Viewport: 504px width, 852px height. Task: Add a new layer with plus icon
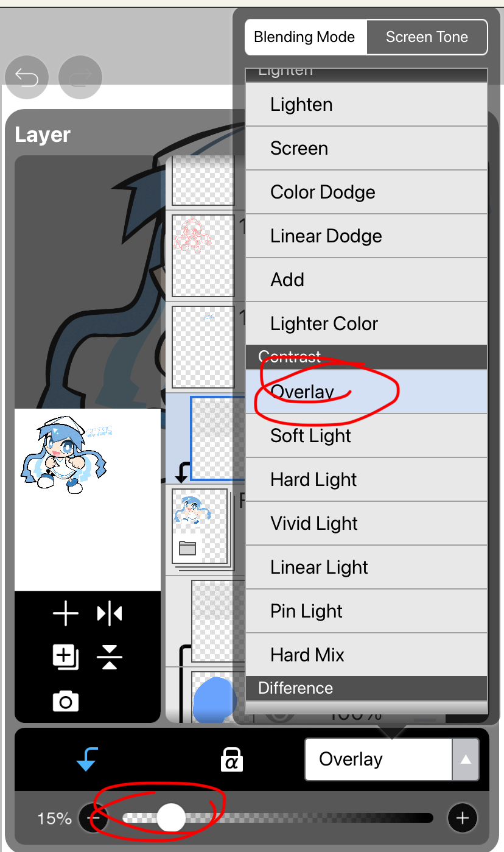coord(66,613)
